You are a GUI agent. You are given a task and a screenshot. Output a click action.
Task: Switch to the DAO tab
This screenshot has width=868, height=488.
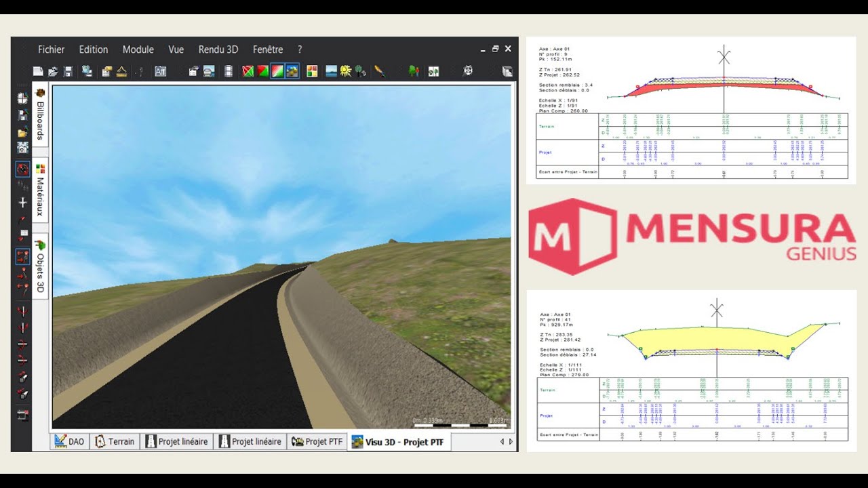[70, 441]
